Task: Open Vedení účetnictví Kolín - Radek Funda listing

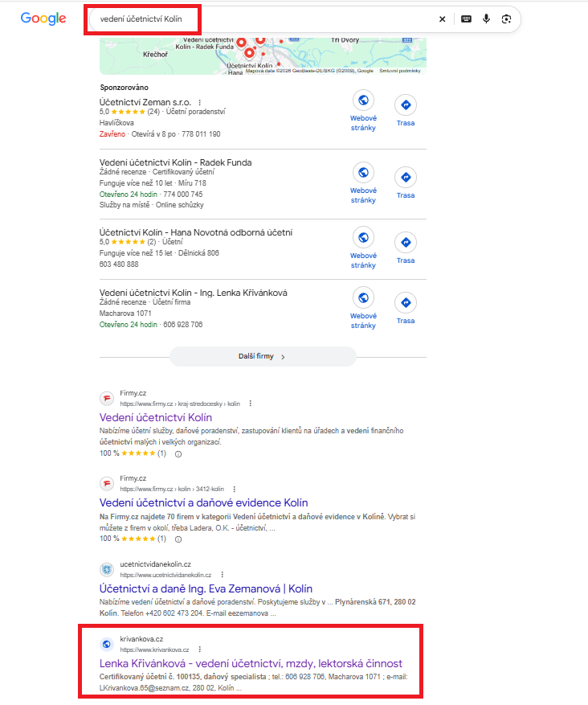Action: [175, 162]
